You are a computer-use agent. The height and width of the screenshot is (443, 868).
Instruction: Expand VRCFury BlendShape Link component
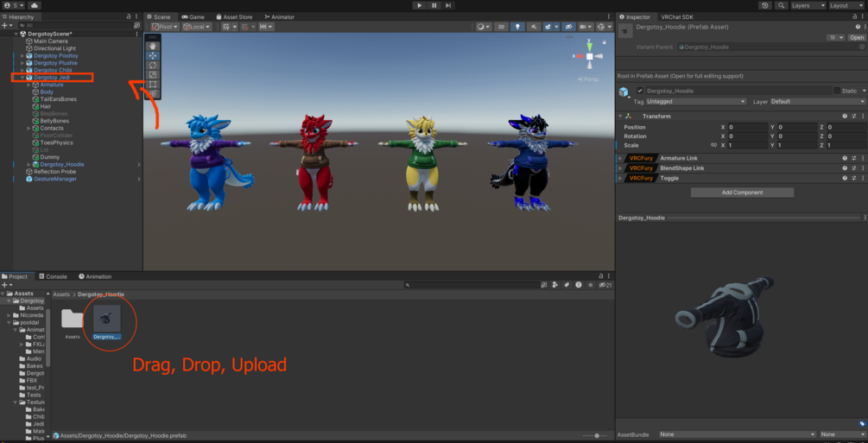pyautogui.click(x=620, y=168)
